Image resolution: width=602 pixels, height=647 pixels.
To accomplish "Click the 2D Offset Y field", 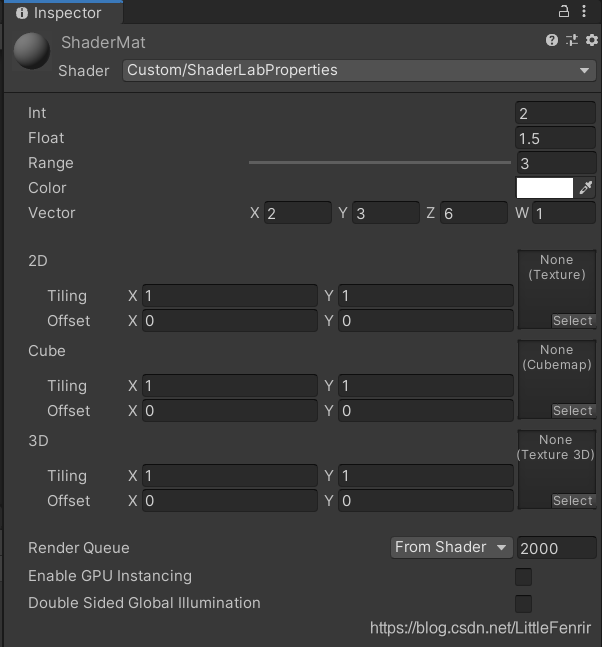I will coord(426,321).
